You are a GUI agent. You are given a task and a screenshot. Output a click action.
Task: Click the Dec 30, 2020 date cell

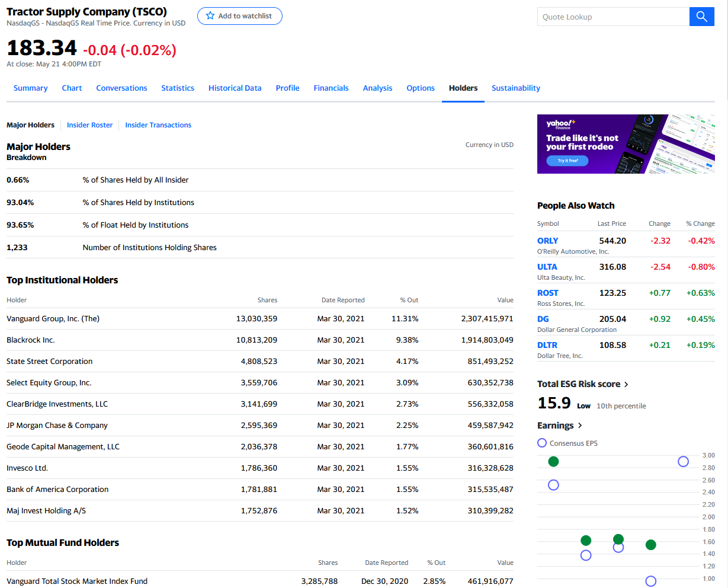pyautogui.click(x=385, y=581)
